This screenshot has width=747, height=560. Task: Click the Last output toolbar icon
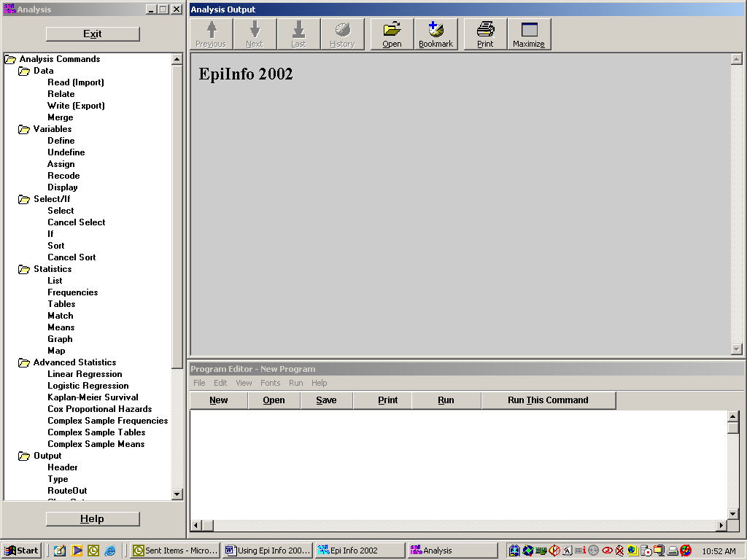pos(298,34)
